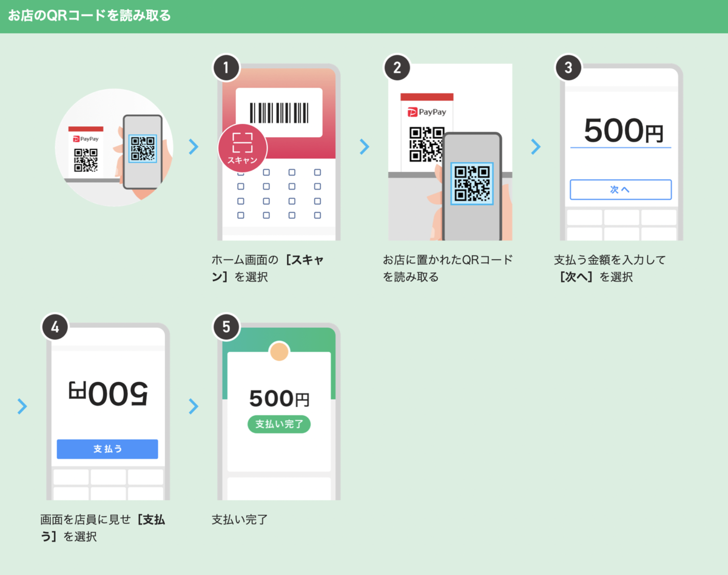
Task: Click the blue-framed QR code on step 2 phone
Action: 472,183
